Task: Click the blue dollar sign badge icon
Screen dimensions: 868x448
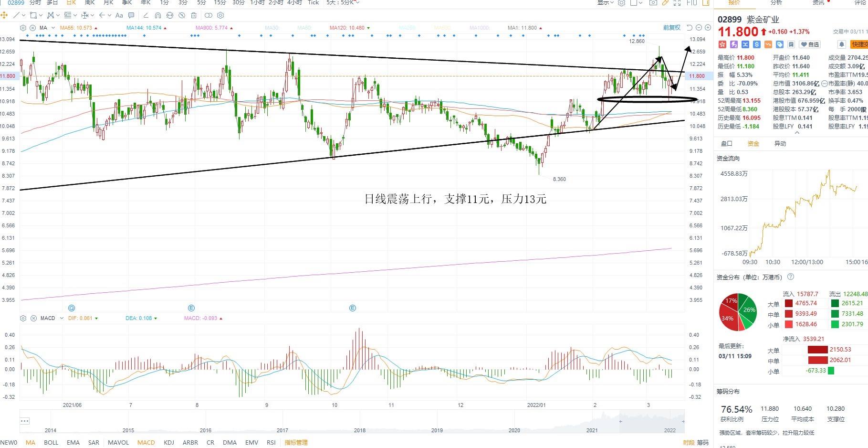Action: pyautogui.click(x=757, y=44)
